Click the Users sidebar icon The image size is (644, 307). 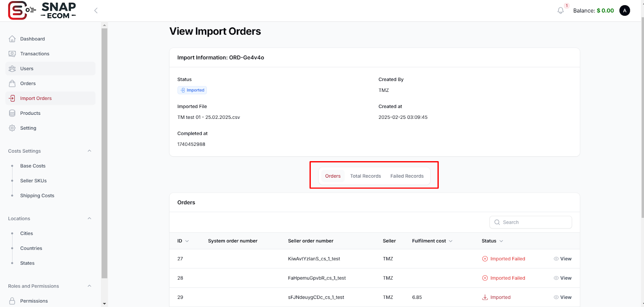pos(12,69)
